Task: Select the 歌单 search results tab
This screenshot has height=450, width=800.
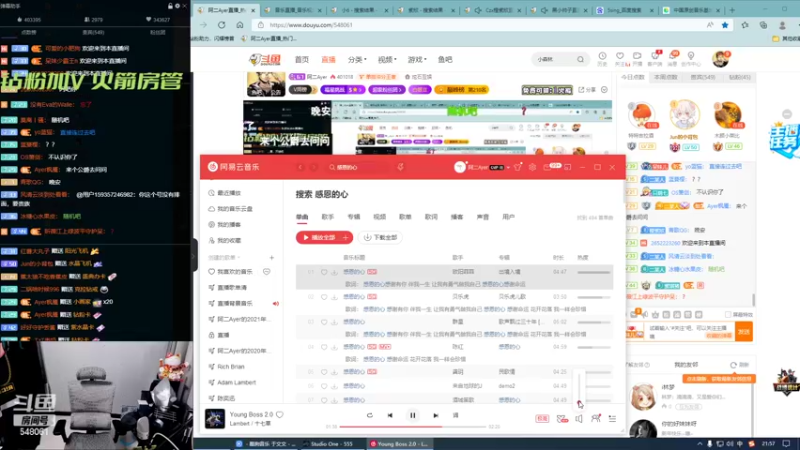Action: click(405, 217)
